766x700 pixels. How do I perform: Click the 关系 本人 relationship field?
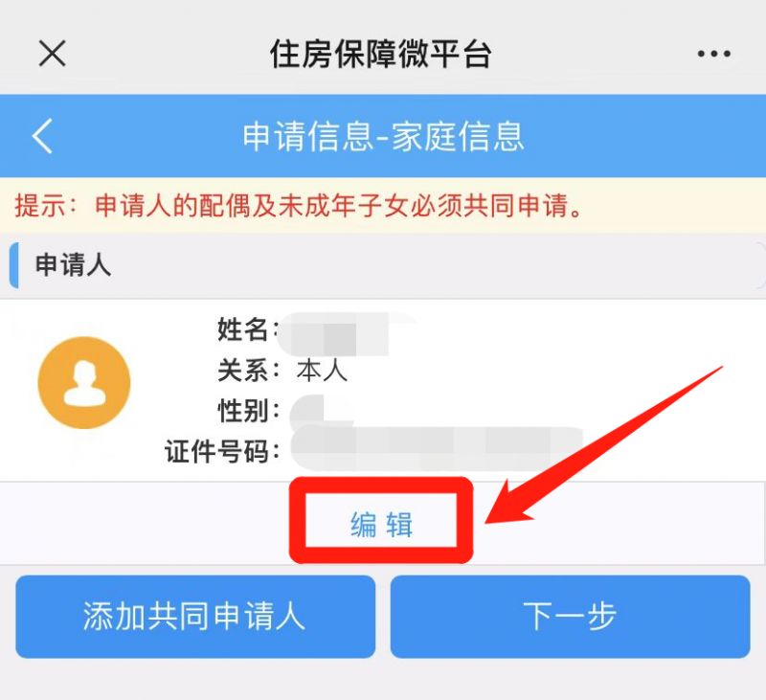(282, 371)
